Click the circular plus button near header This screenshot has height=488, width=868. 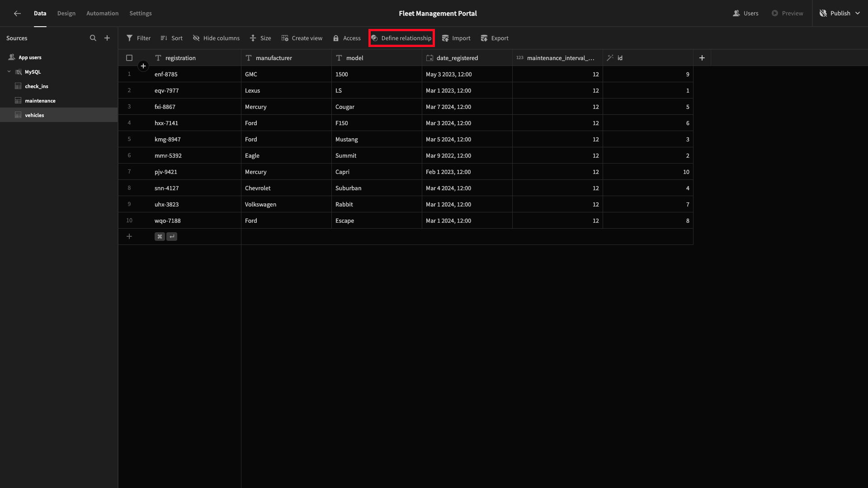pos(143,66)
